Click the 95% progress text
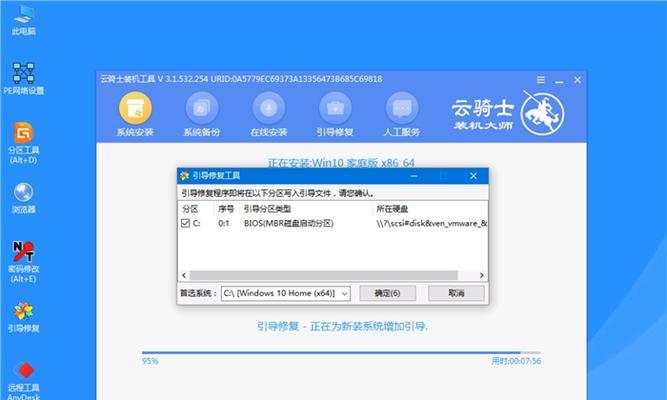The height and width of the screenshot is (400, 667). pos(150,361)
